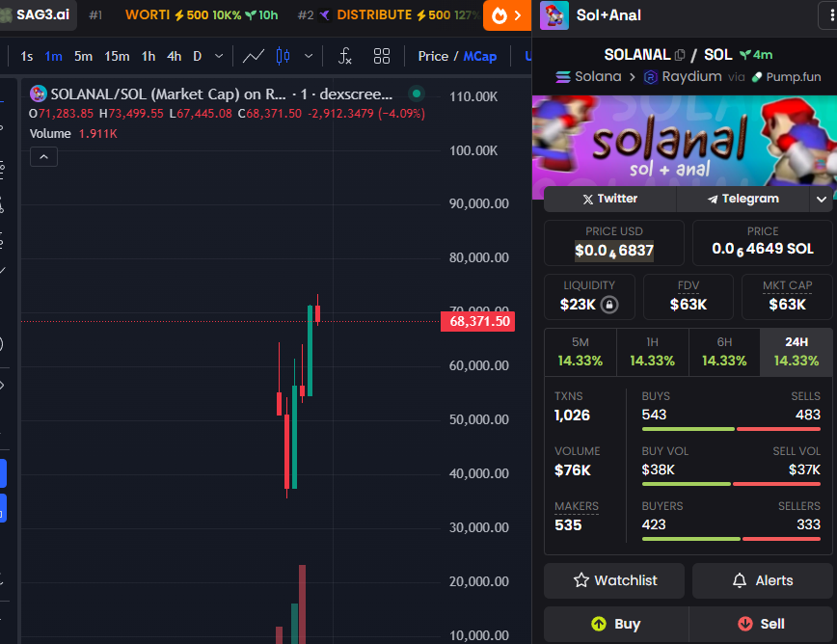Open the chart layout grid icon

(x=382, y=56)
